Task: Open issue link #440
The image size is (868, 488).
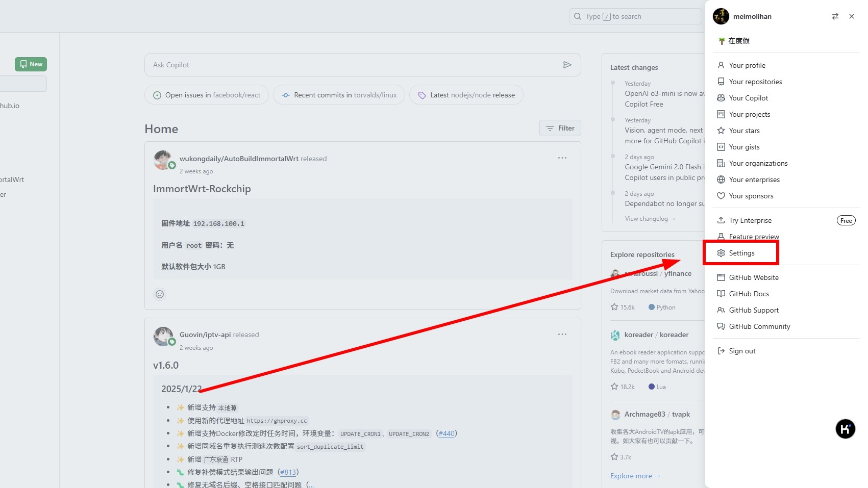Action: pyautogui.click(x=447, y=433)
